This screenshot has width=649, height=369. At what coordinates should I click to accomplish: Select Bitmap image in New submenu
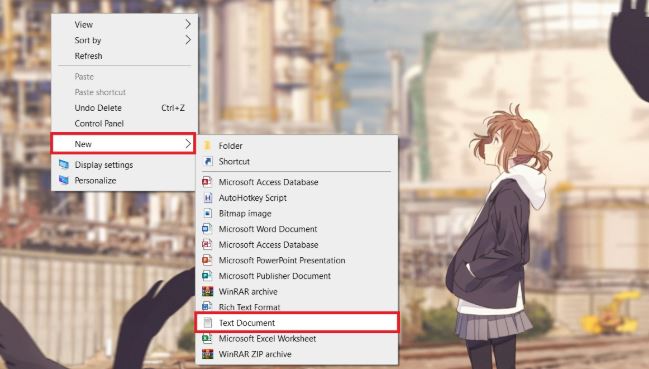point(296,213)
